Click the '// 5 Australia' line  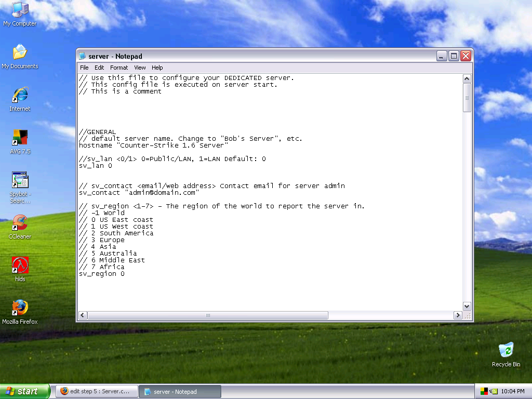(108, 254)
